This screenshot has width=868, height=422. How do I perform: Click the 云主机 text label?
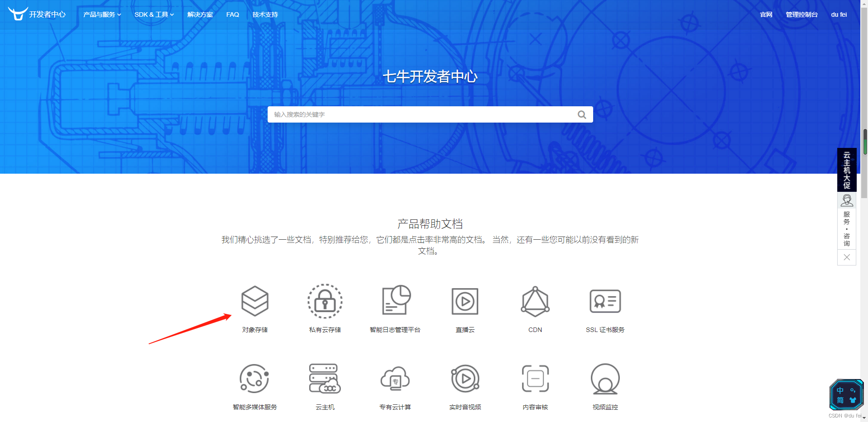click(325, 407)
